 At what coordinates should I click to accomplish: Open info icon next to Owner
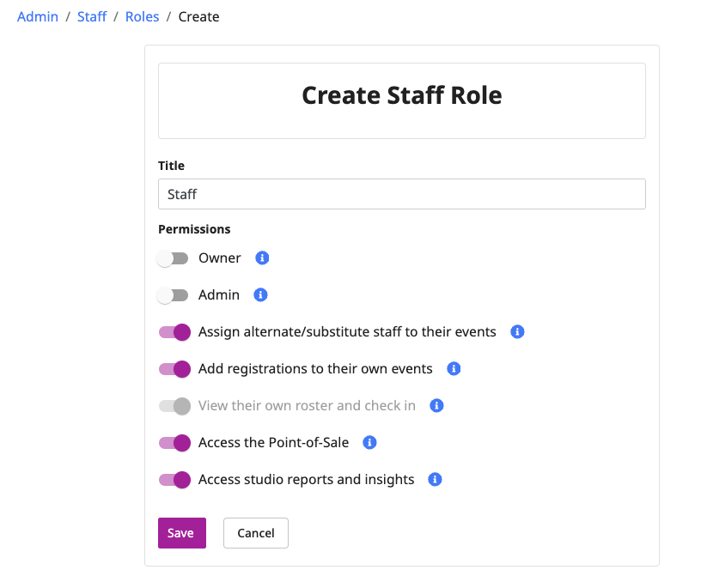click(262, 258)
